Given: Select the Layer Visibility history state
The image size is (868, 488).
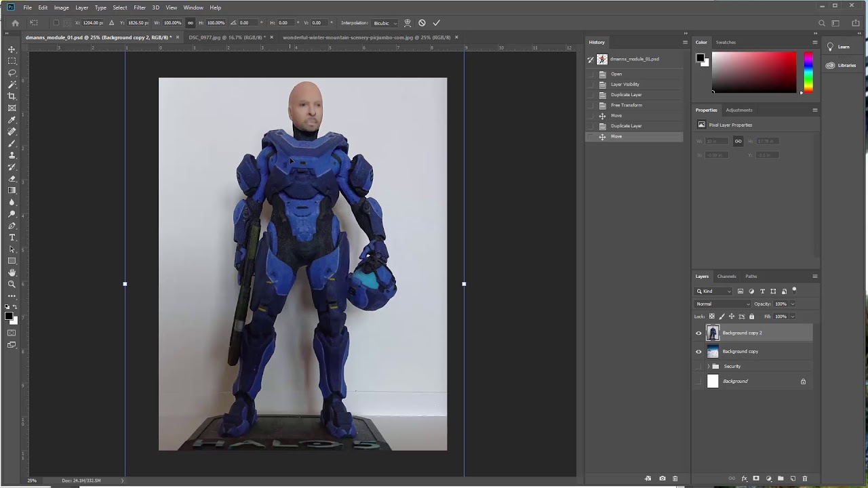Looking at the screenshot, I should pyautogui.click(x=635, y=84).
